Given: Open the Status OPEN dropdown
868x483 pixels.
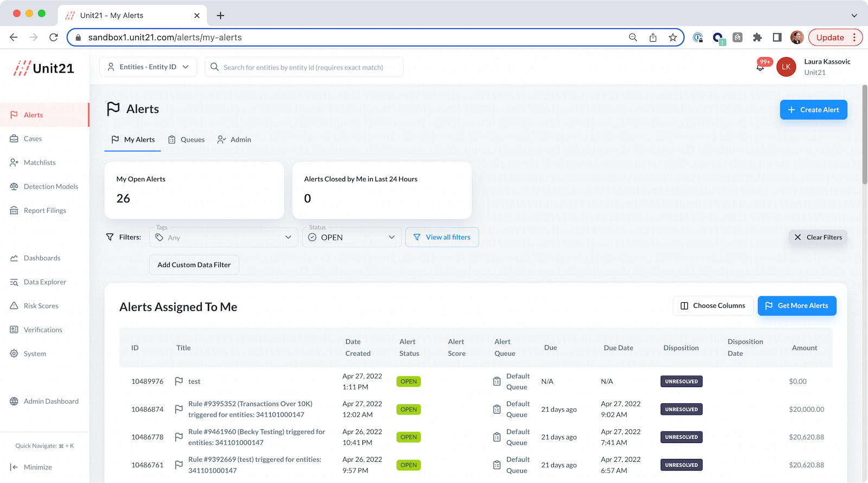Looking at the screenshot, I should pos(352,237).
